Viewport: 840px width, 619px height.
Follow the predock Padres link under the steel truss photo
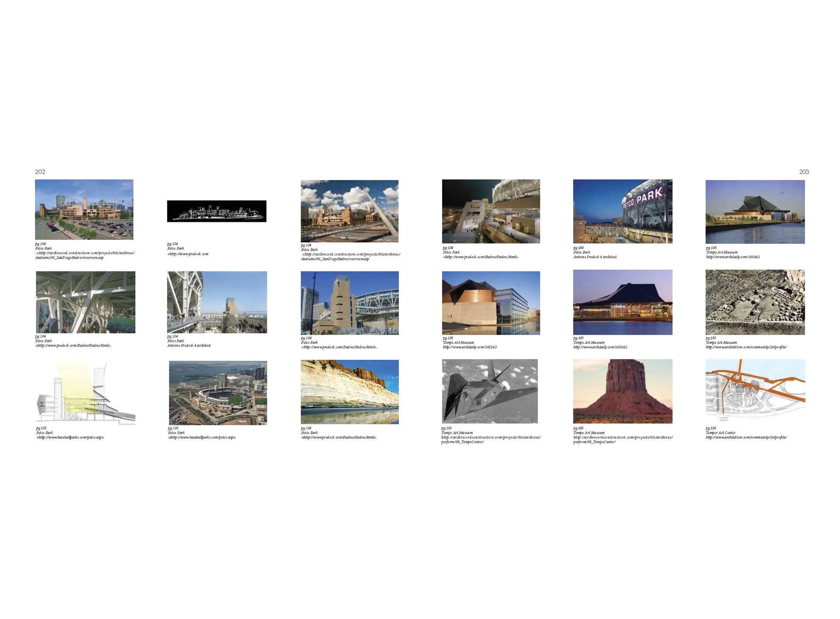(73, 345)
